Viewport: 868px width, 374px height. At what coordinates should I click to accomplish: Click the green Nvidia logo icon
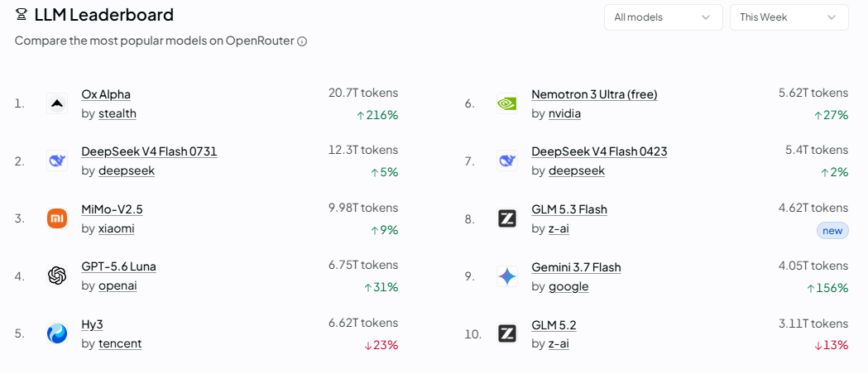click(x=507, y=103)
